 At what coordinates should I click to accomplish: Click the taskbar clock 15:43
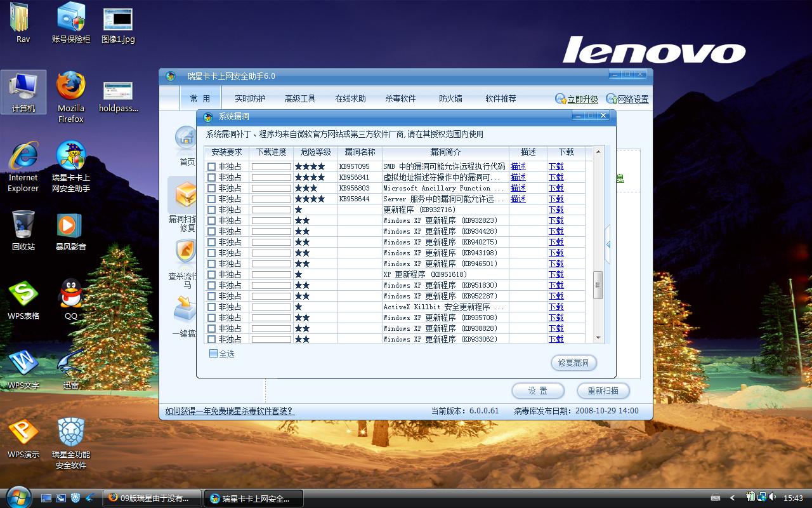pos(793,498)
